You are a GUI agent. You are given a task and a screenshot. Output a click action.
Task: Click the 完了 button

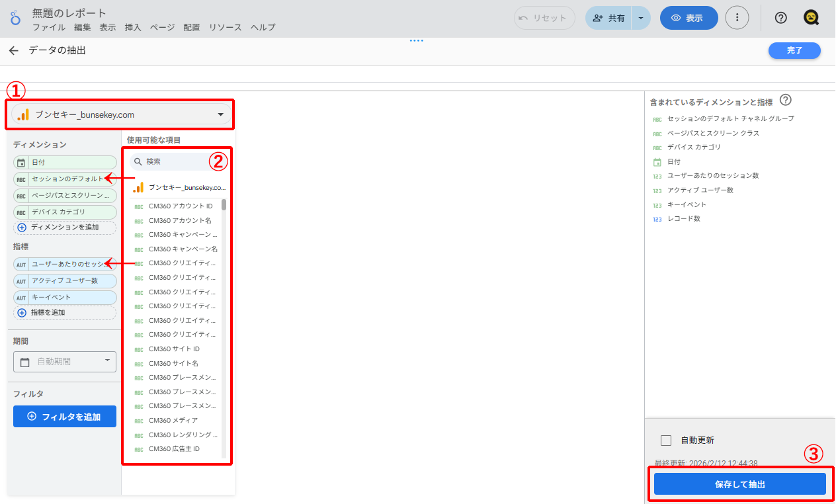[794, 50]
